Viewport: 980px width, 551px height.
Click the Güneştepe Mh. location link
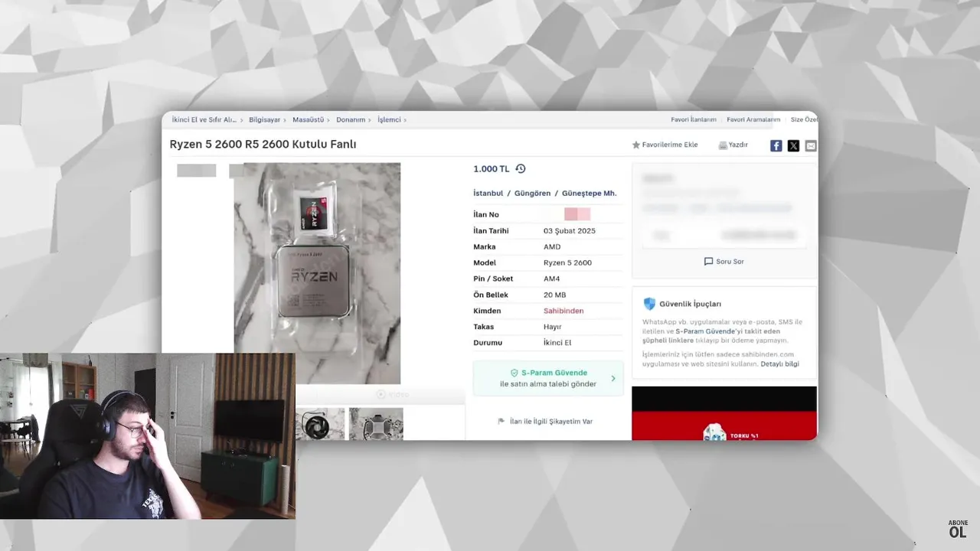pos(589,194)
